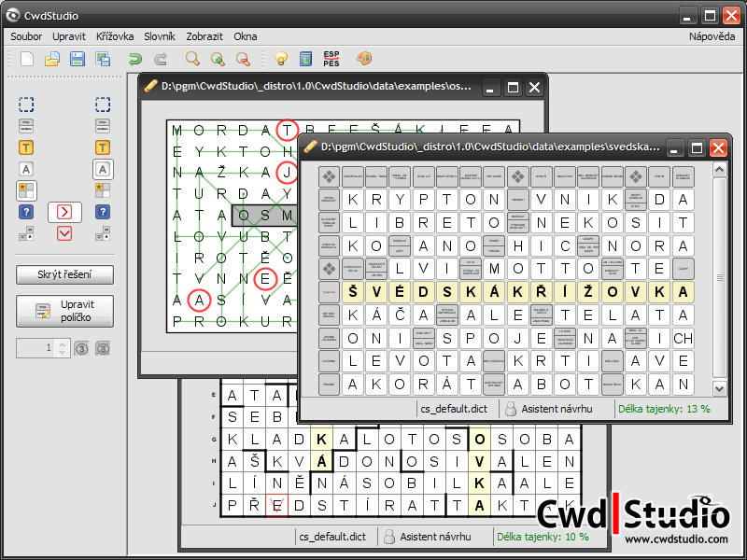This screenshot has width=747, height=560.
Task: Undo the last action (green arrow)
Action: pyautogui.click(x=135, y=59)
